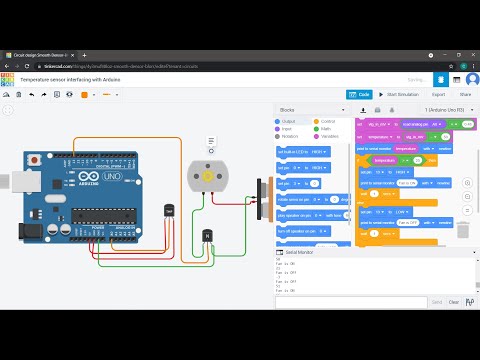Image resolution: width=480 pixels, height=360 pixels.
Task: Open the wire color dropdown arrow
Action: 94,95
